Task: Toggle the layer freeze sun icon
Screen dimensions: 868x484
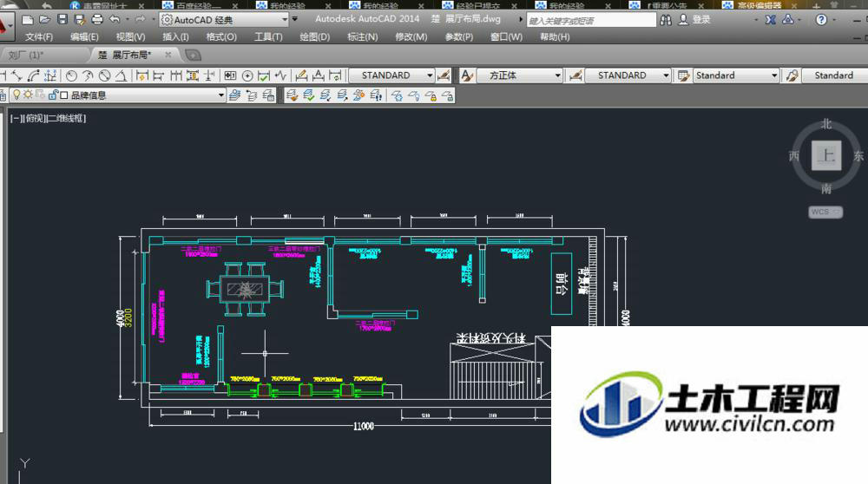Action: coord(28,95)
